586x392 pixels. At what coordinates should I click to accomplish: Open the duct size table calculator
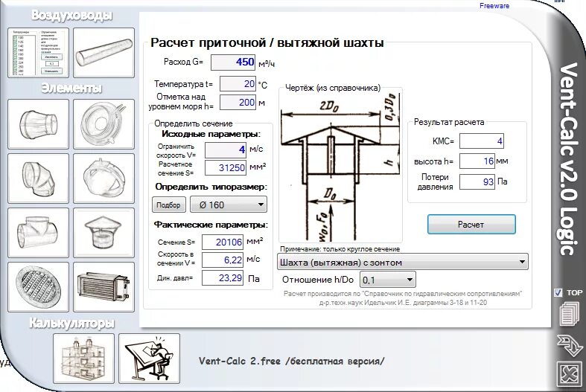pyautogui.click(x=39, y=53)
